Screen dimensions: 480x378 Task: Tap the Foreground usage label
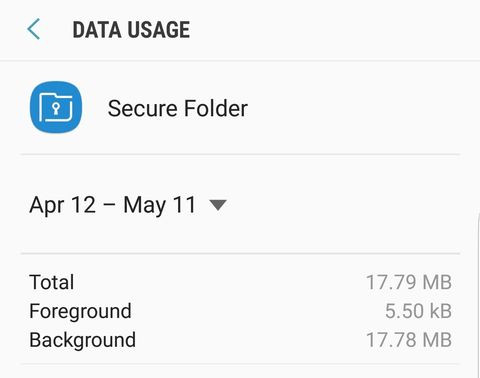[x=80, y=311]
